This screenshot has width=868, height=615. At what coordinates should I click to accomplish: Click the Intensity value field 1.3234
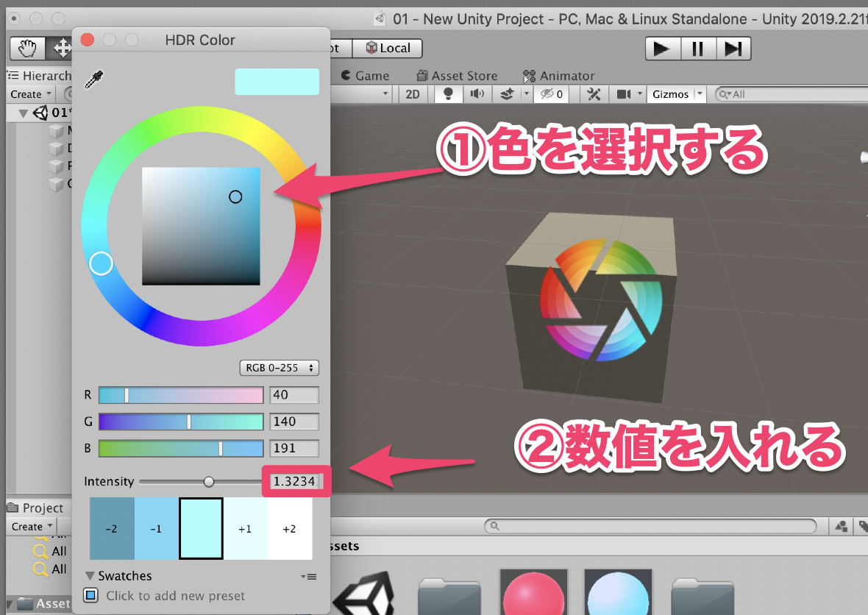coord(294,482)
